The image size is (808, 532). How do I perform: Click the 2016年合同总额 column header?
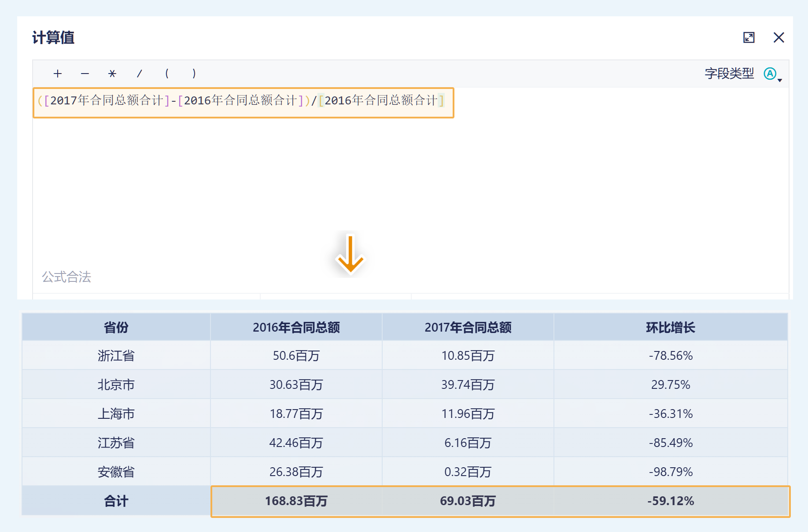[296, 327]
